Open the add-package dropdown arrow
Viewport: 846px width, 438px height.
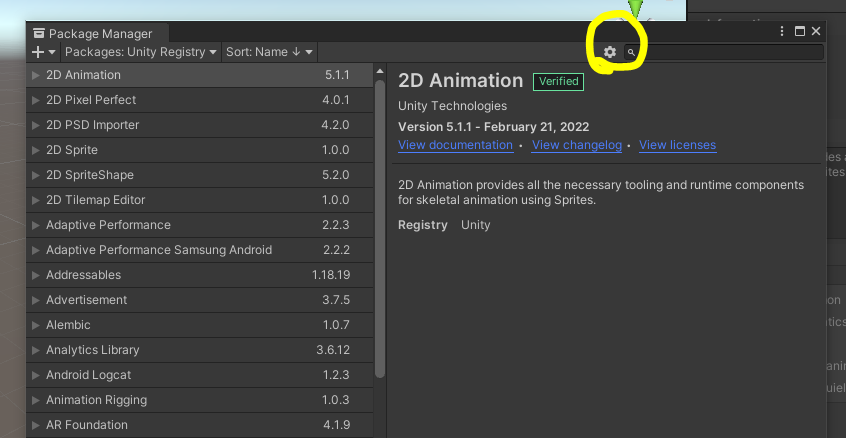coord(52,52)
